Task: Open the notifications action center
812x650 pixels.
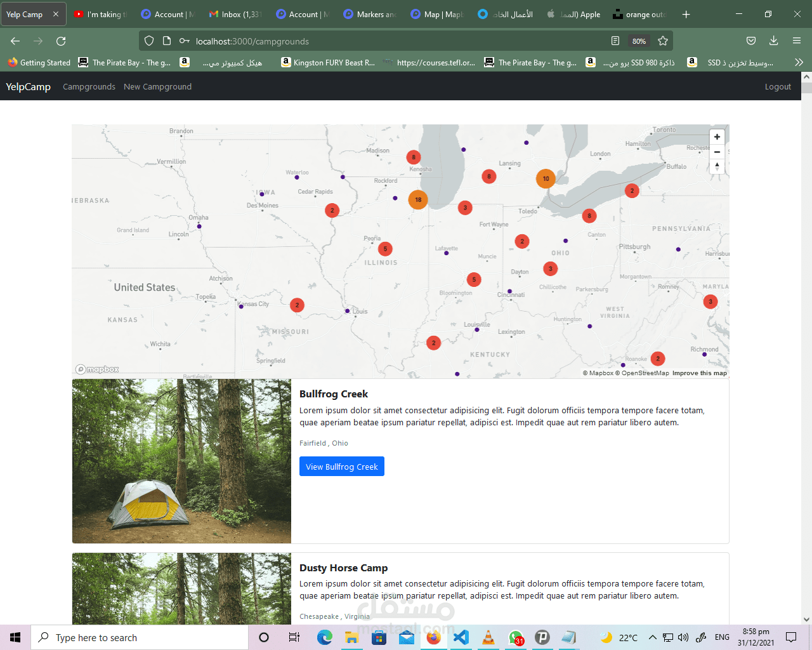Action: 791,637
